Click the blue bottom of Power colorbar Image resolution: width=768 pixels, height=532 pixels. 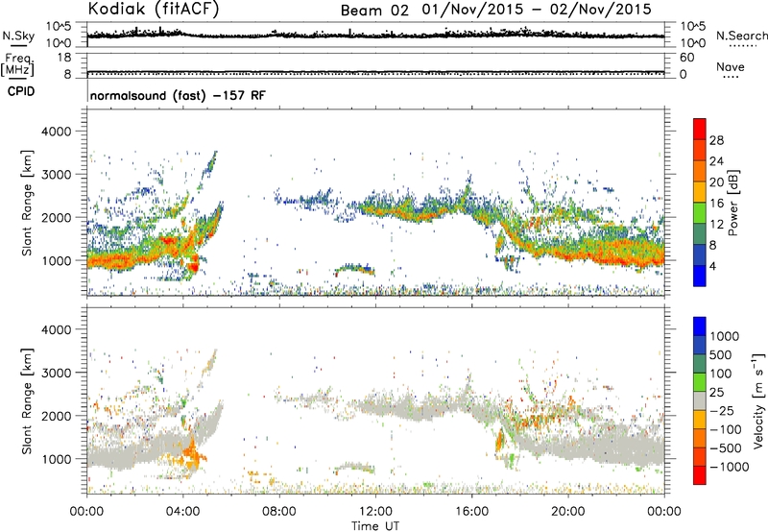point(700,276)
